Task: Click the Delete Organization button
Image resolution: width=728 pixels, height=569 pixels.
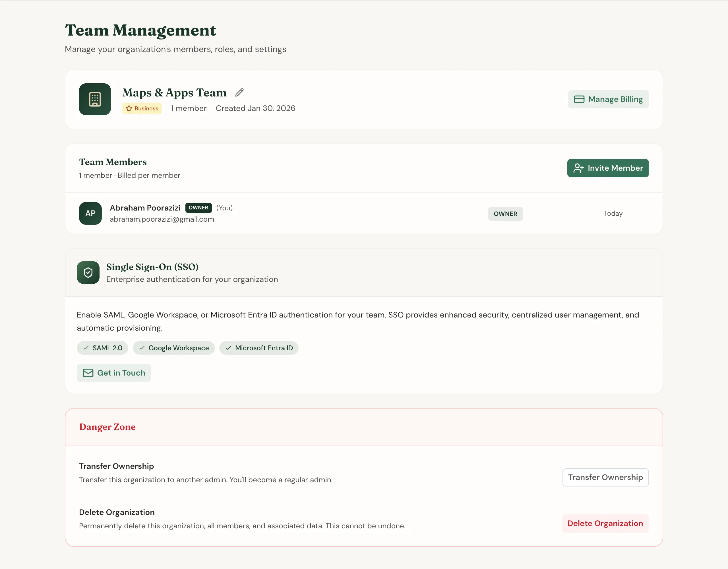Action: click(x=605, y=523)
